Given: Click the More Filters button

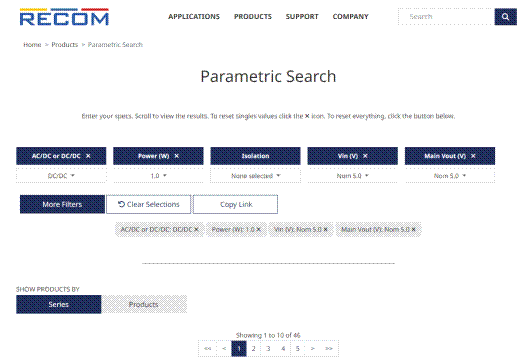Looking at the screenshot, I should pyautogui.click(x=62, y=204).
